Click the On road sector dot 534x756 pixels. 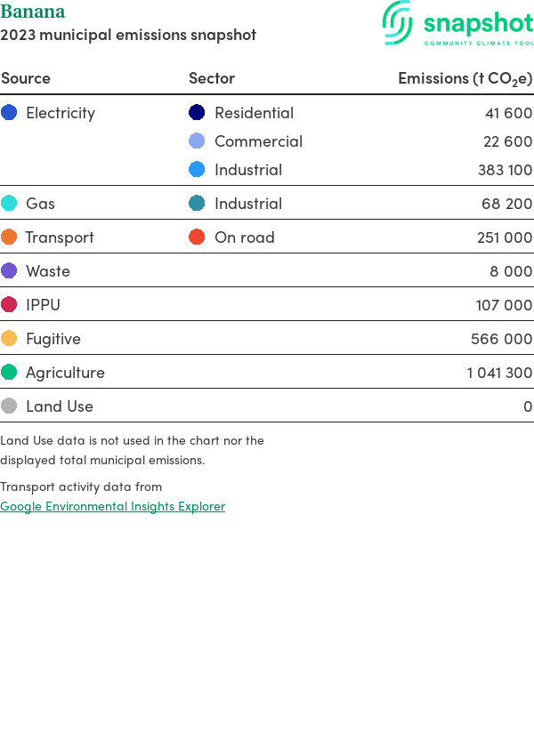197,237
